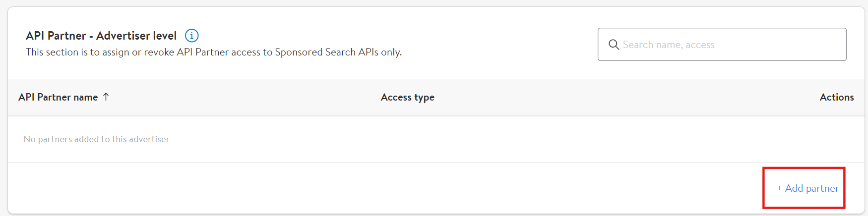The width and height of the screenshot is (868, 216).
Task: Click the plus sign before Add partner
Action: click(x=779, y=188)
